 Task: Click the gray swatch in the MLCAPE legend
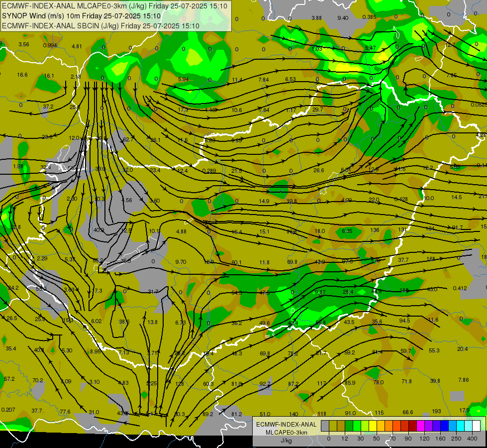(x=325, y=426)
